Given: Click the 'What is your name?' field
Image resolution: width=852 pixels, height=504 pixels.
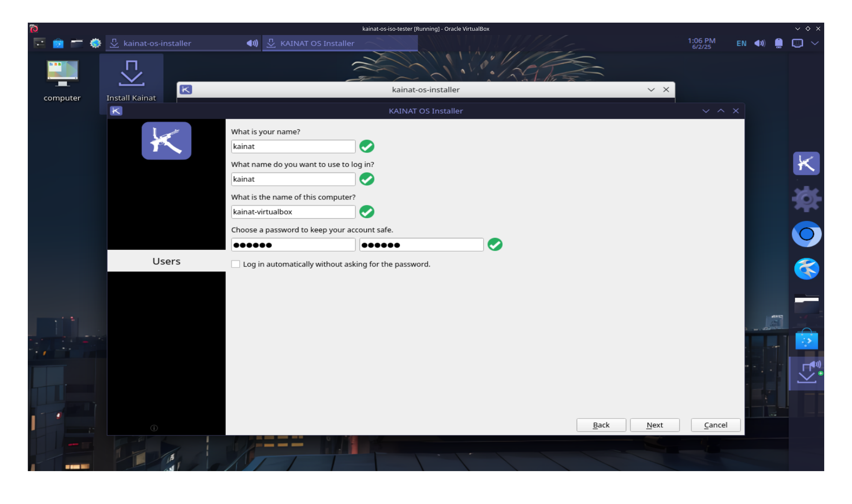Looking at the screenshot, I should coord(293,147).
